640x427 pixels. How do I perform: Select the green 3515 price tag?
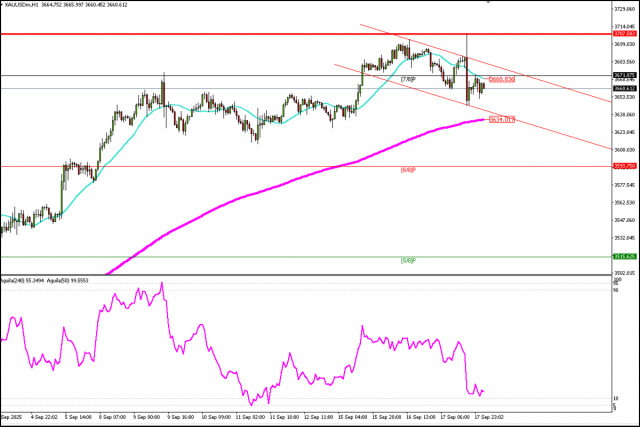[x=625, y=256]
